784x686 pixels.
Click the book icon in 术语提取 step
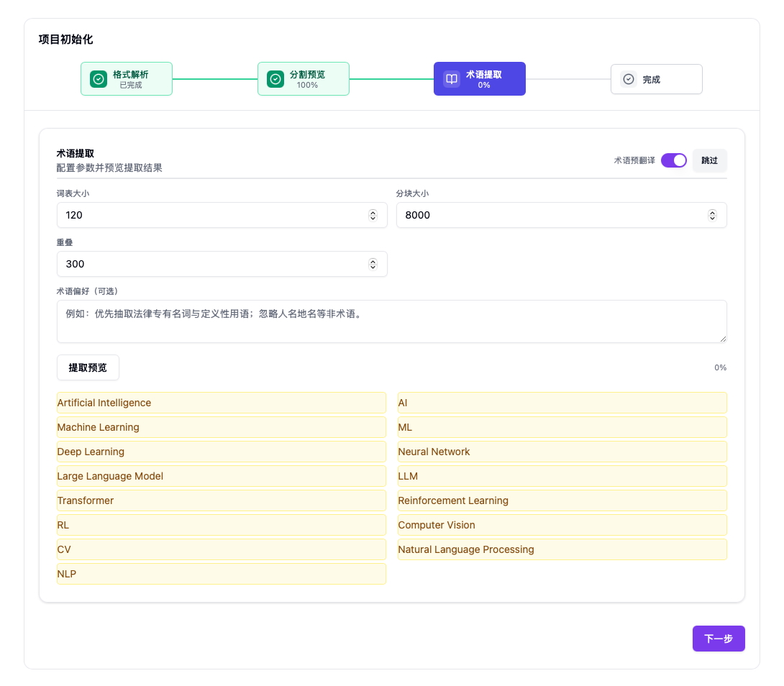[x=450, y=78]
